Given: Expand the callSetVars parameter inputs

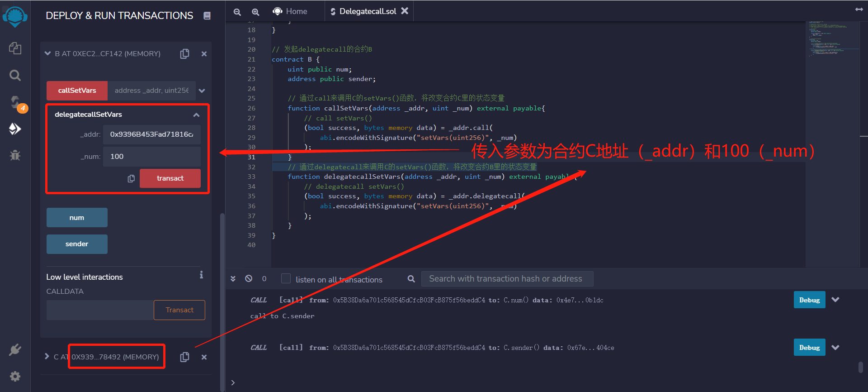Looking at the screenshot, I should point(202,91).
